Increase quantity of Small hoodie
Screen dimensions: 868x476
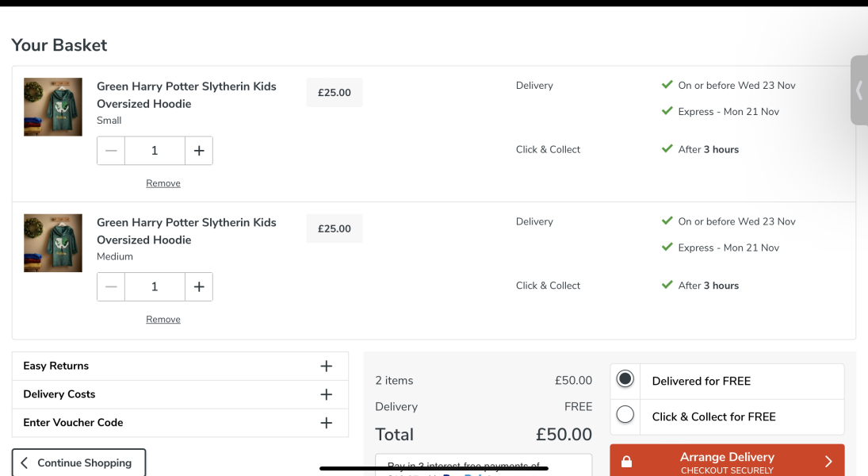(199, 151)
